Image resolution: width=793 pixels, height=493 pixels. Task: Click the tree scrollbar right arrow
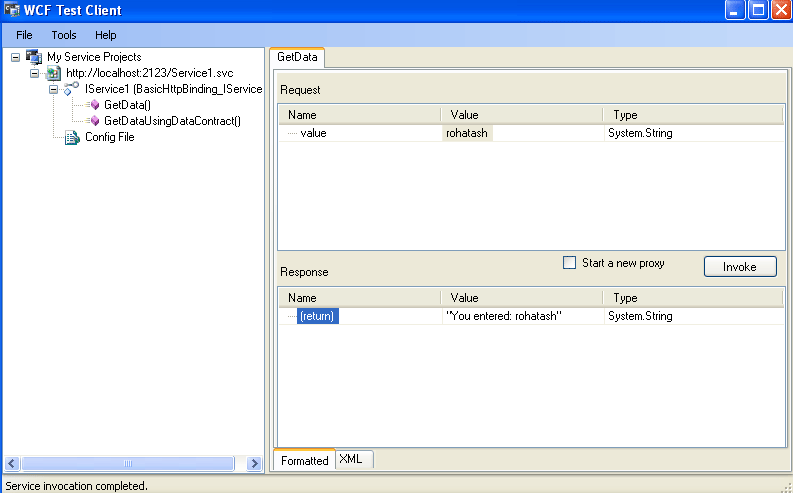click(x=254, y=463)
